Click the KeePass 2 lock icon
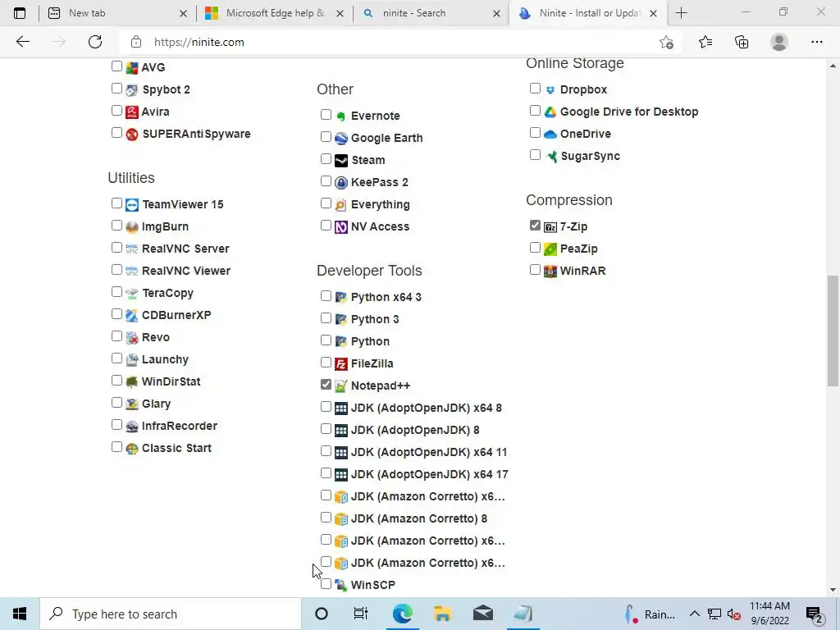Screen dimensions: 840x630 pos(341,183)
